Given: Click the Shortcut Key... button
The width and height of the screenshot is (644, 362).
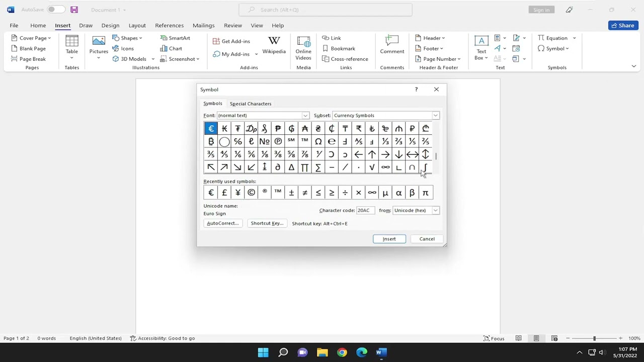Looking at the screenshot, I should (267, 223).
